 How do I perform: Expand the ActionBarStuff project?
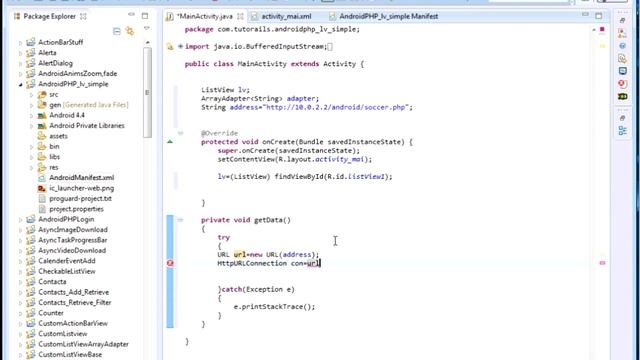[x=20, y=42]
